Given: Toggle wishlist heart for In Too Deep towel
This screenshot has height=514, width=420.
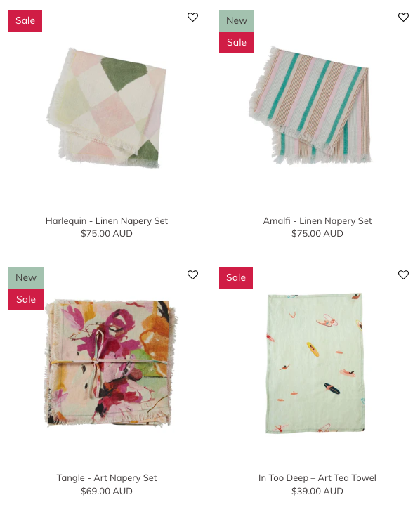Looking at the screenshot, I should pos(403,275).
